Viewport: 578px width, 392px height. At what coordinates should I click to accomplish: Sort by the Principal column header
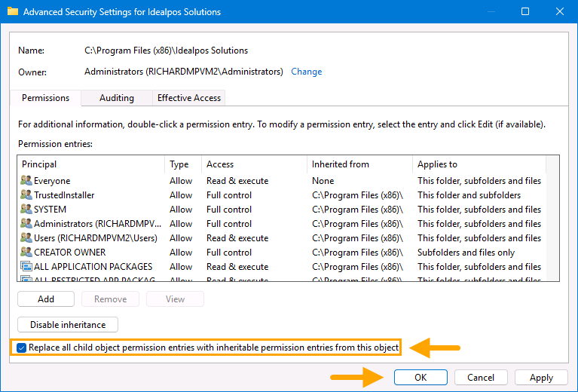tap(91, 164)
